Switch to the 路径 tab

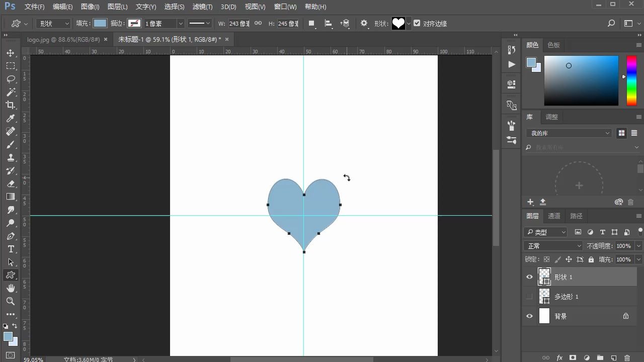576,216
